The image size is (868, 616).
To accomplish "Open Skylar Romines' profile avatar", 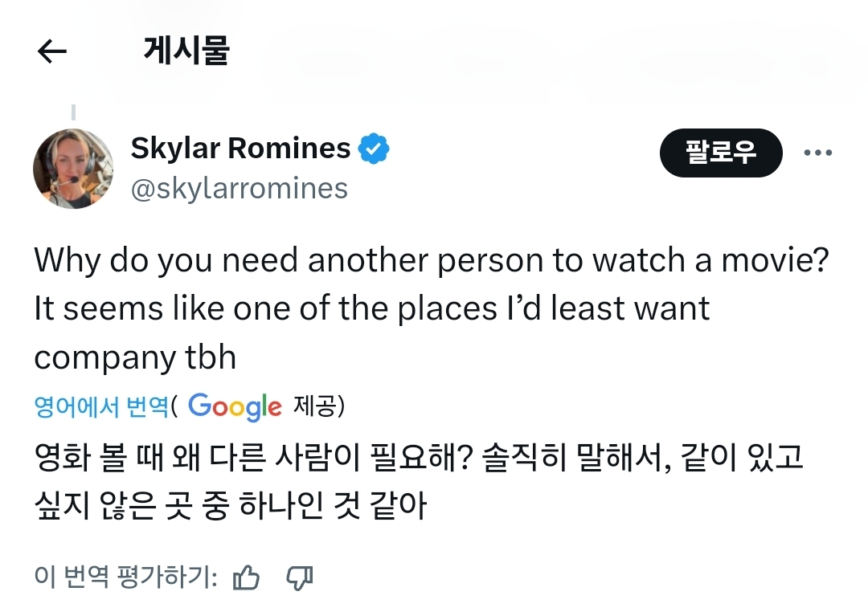I will [x=73, y=169].
